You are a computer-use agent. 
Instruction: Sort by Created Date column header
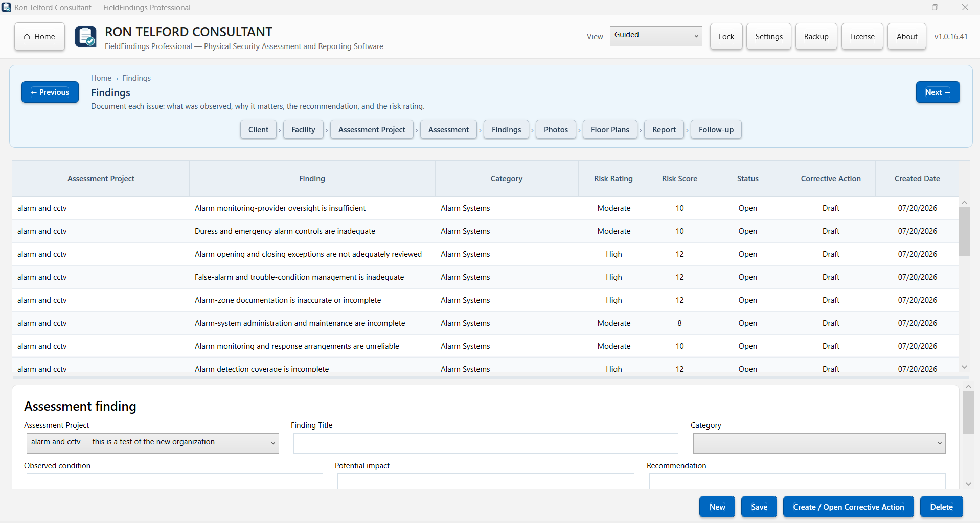(917, 179)
